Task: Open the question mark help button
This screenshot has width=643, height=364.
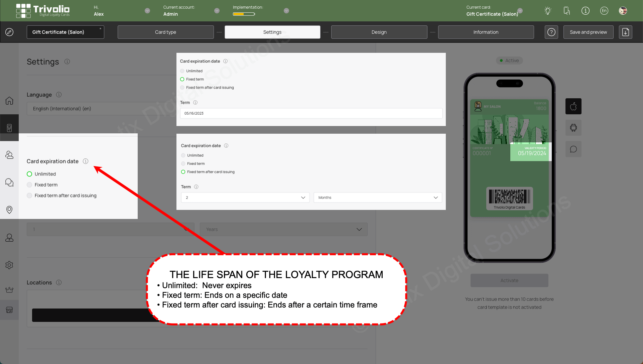Action: [551, 32]
